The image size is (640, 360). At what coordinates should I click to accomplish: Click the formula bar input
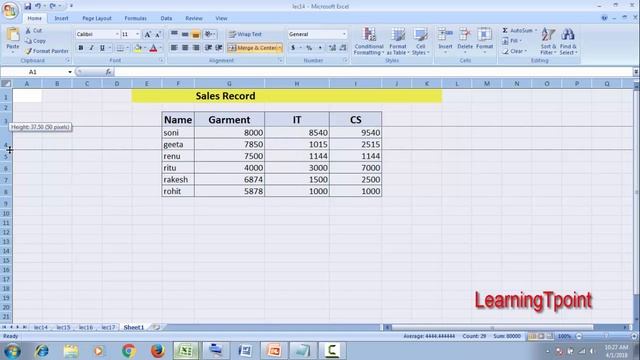pyautogui.click(x=373, y=72)
